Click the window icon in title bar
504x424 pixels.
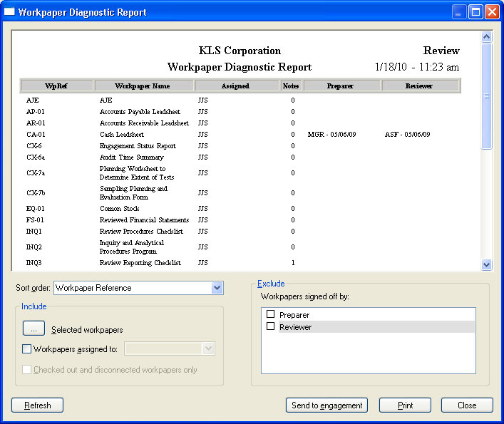[9, 12]
